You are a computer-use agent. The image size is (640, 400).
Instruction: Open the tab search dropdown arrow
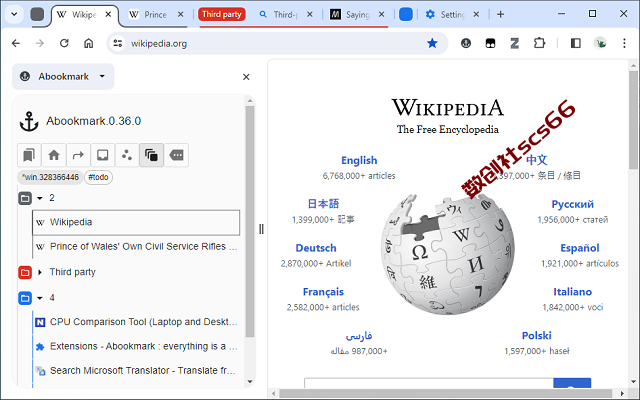pos(14,14)
